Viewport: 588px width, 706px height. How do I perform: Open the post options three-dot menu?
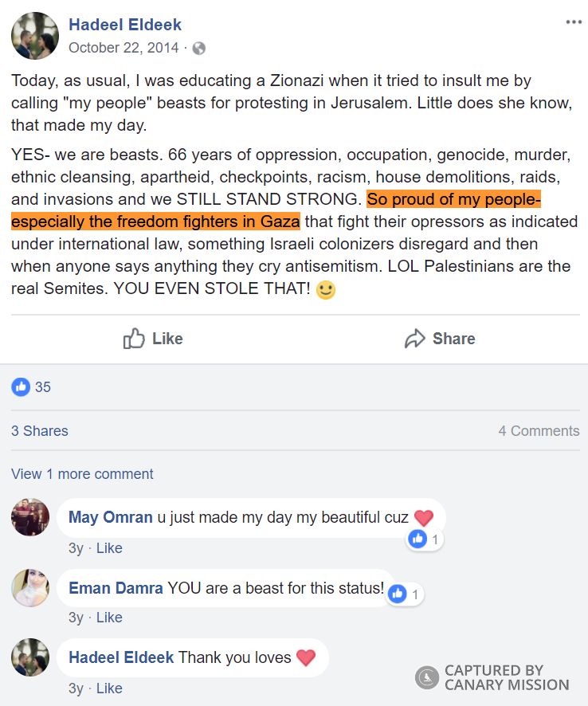(x=574, y=22)
